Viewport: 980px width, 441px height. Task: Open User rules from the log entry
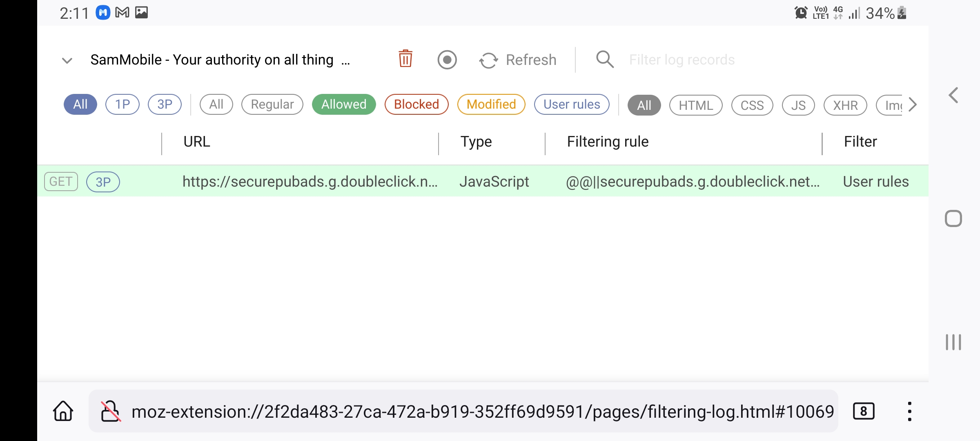875,181
